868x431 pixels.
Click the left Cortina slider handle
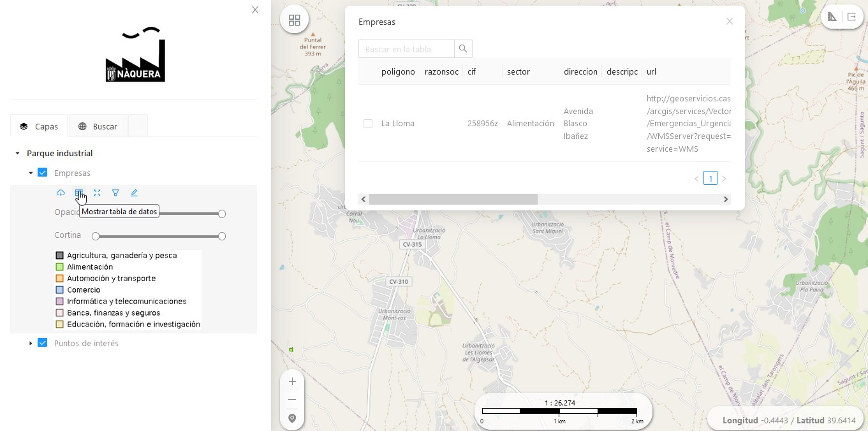point(96,236)
